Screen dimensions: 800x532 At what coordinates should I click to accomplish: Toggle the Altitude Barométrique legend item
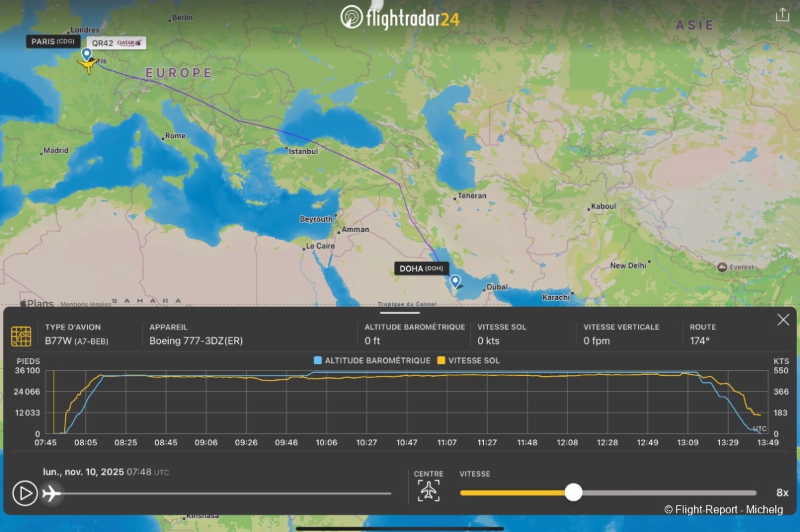371,361
